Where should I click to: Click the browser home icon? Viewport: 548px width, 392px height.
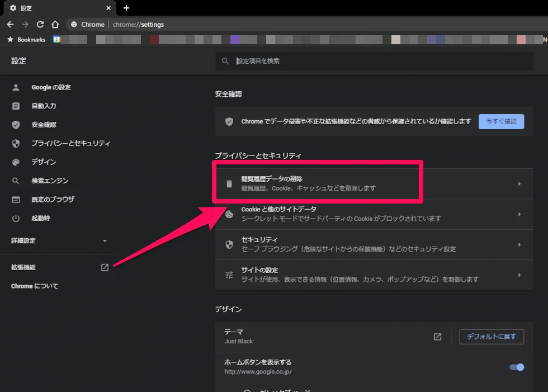tap(55, 24)
